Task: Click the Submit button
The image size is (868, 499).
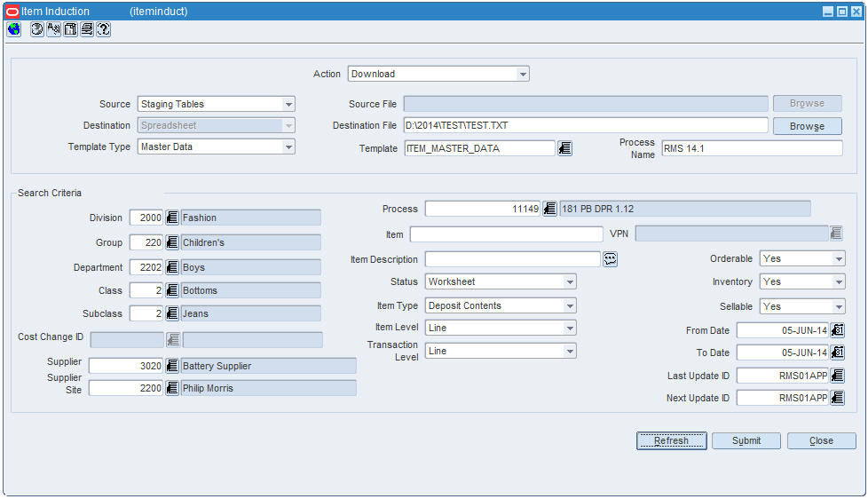Action: 746,441
